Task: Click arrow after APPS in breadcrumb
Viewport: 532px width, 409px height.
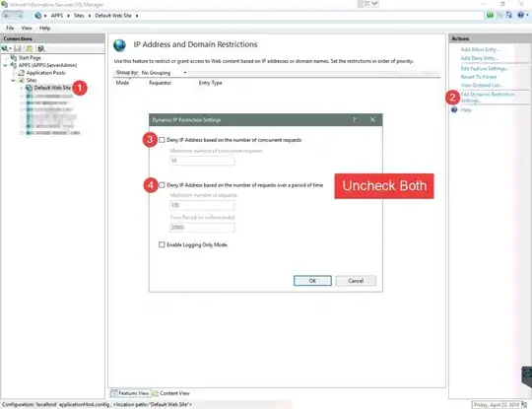Action: (x=68, y=16)
